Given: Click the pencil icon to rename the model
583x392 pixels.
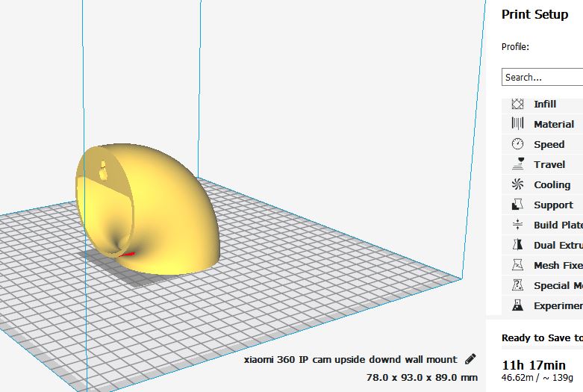Looking at the screenshot, I should tap(470, 359).
